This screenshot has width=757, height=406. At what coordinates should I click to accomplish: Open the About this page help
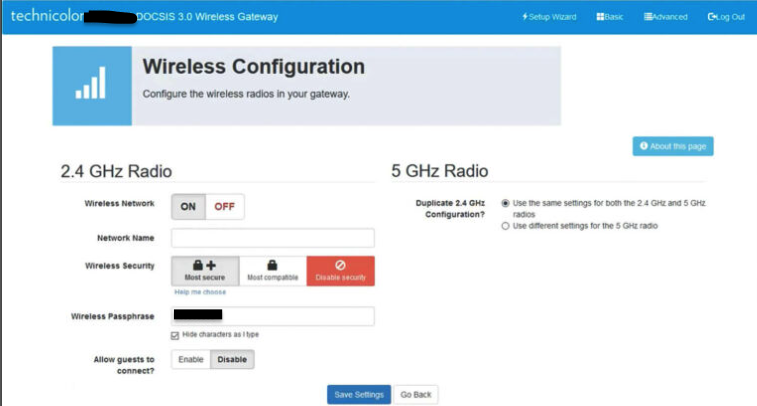click(673, 146)
